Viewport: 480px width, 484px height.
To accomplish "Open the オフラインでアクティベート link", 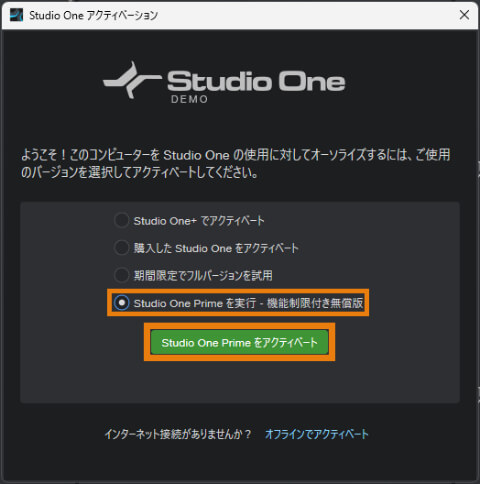I will tap(317, 434).
